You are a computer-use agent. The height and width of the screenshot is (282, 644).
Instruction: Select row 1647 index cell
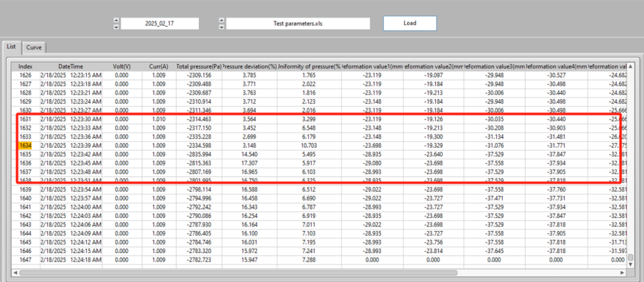pyautogui.click(x=25, y=259)
